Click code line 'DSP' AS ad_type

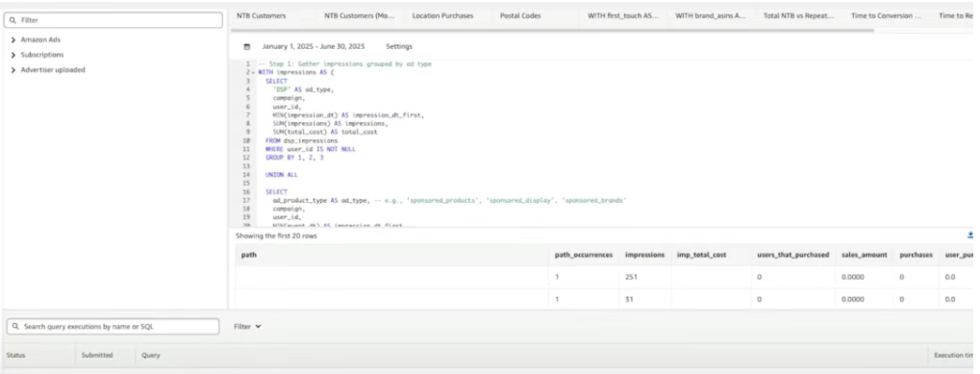303,89
